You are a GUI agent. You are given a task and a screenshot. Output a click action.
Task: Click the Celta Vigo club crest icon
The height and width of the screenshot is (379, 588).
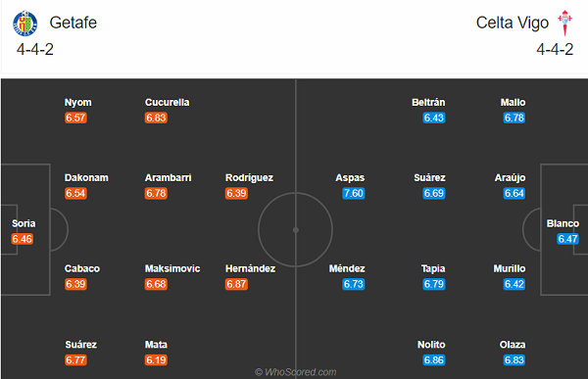[564, 23]
